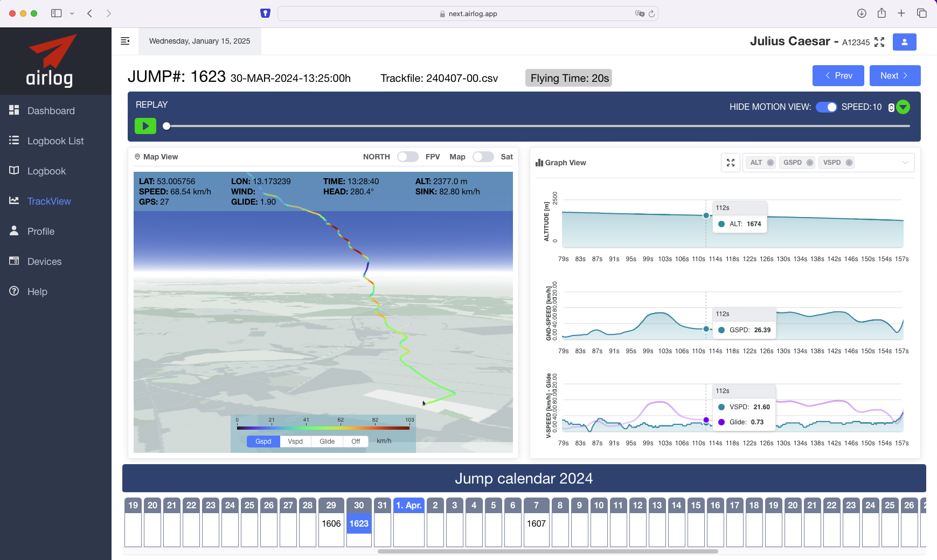Image resolution: width=937 pixels, height=560 pixels.
Task: Toggle the NORTH/FPV switch
Action: (407, 157)
